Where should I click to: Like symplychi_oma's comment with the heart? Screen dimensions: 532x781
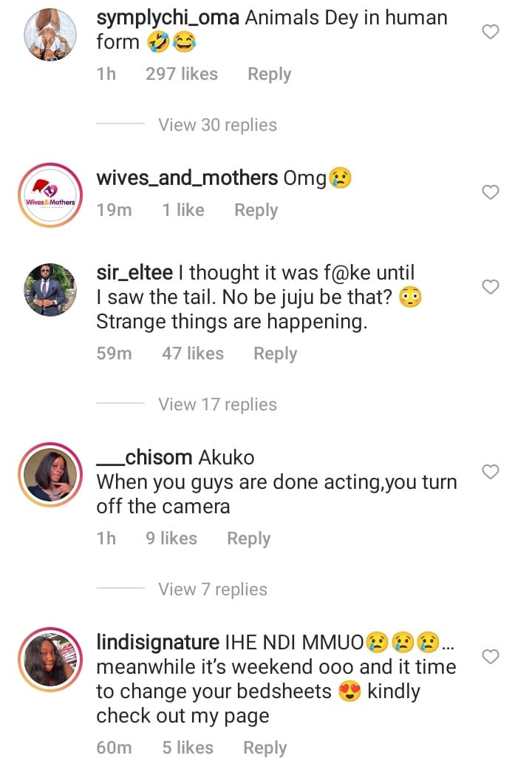tap(491, 32)
